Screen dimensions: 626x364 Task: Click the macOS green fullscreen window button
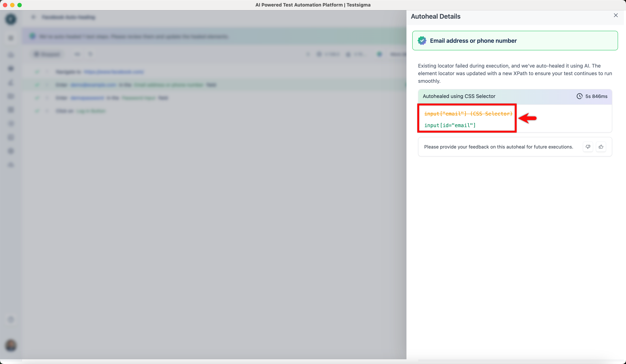click(x=20, y=5)
